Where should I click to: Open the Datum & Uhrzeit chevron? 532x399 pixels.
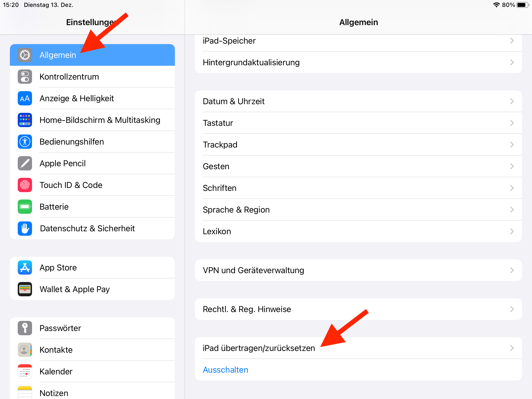[x=512, y=101]
